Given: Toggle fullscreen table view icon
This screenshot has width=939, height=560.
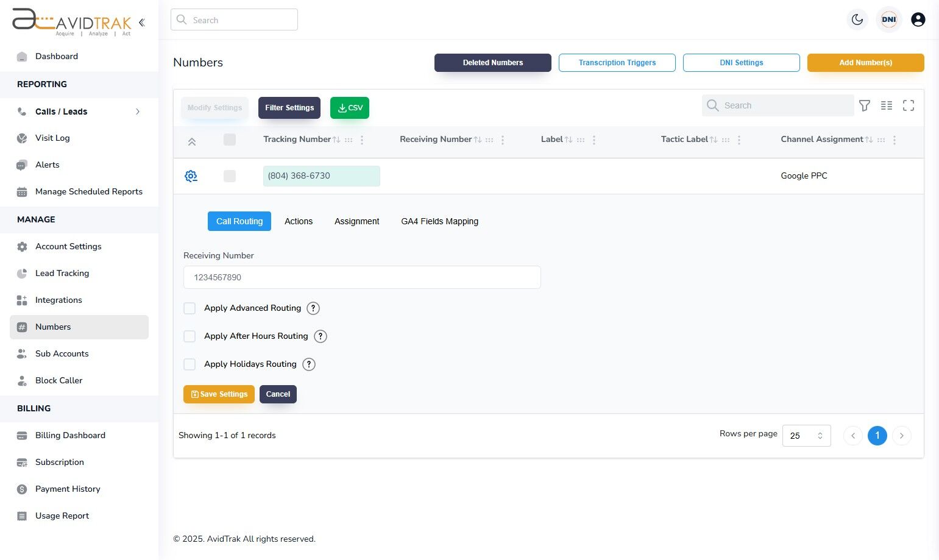Looking at the screenshot, I should coord(909,105).
